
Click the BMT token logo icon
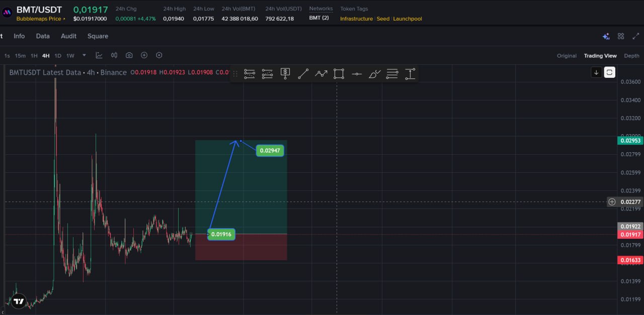(6, 14)
